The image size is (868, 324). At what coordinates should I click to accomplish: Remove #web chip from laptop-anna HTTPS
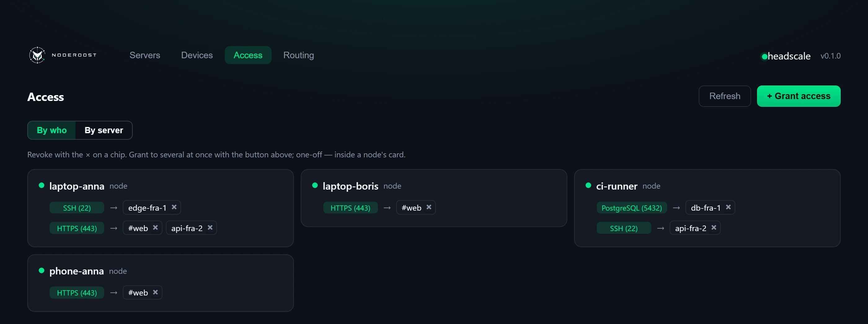pos(155,228)
